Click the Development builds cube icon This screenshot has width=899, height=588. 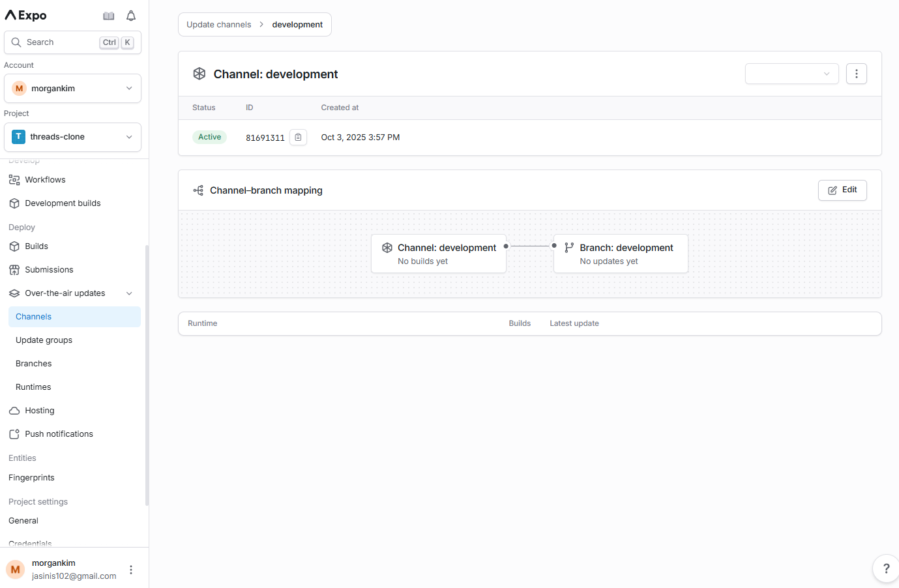[14, 203]
